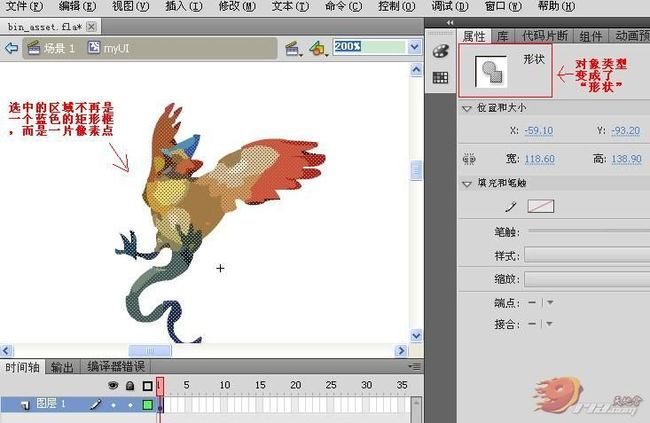Toggle 图层 1 green outline color box

click(x=147, y=404)
